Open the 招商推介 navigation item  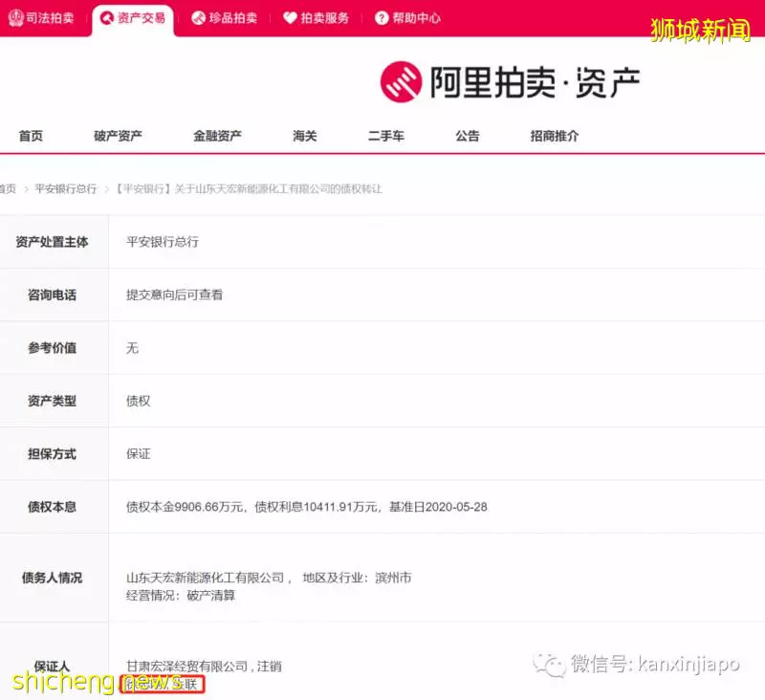coord(555,136)
